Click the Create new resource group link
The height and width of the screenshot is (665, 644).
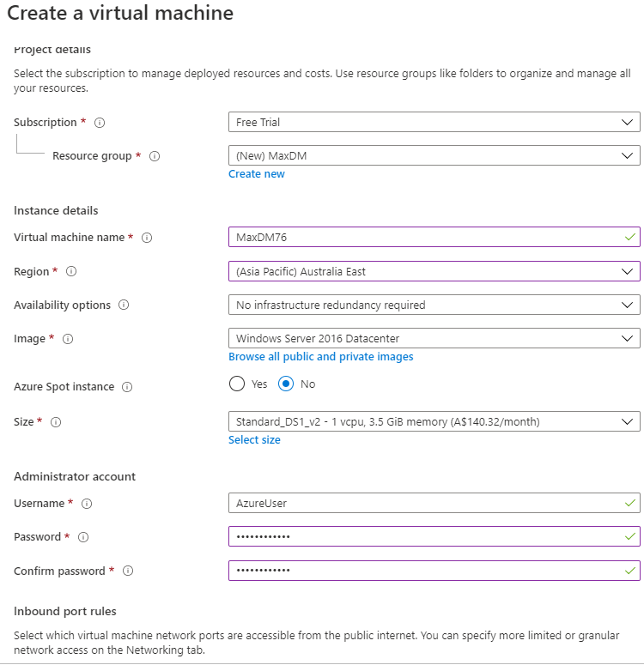257,174
